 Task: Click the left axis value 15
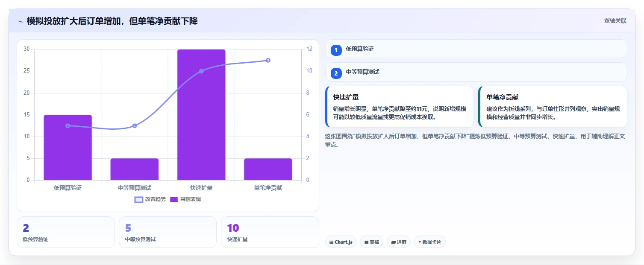click(26, 115)
